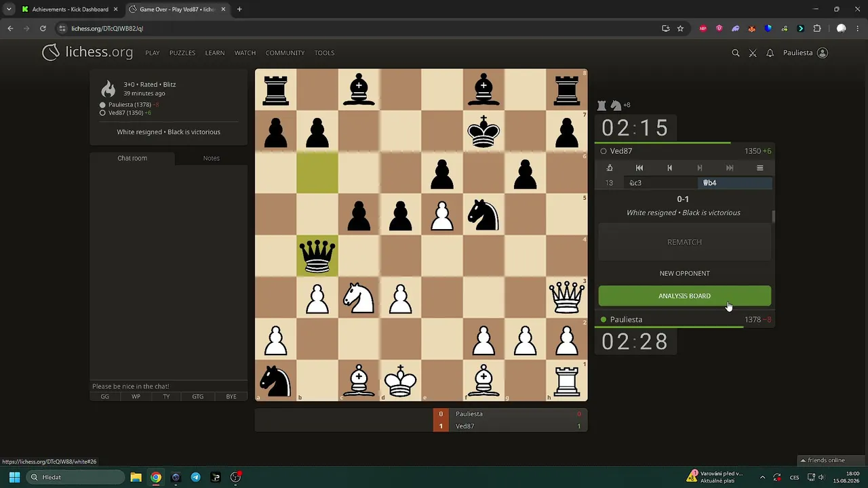This screenshot has height=488, width=868.
Task: Open challenges with the crossed swords icon
Action: [x=753, y=53]
